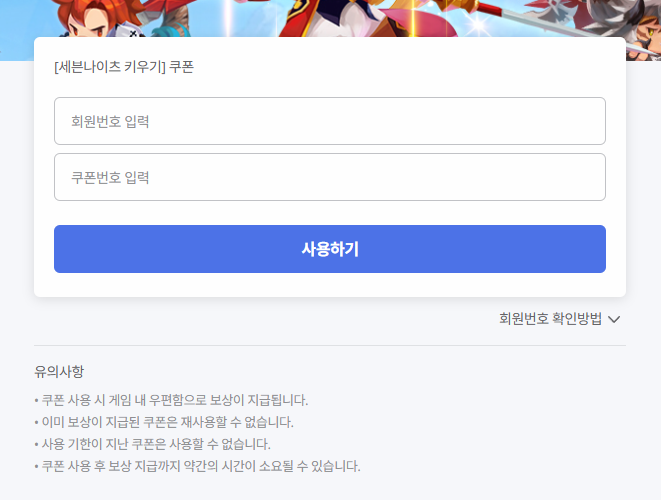661x500 pixels.
Task: Click the blue 사용하기 button
Action: (330, 249)
